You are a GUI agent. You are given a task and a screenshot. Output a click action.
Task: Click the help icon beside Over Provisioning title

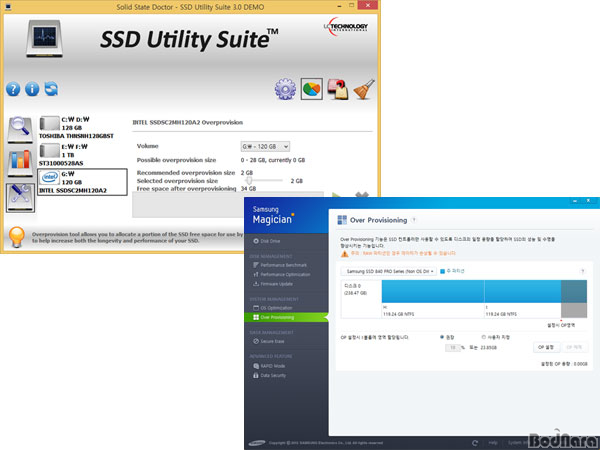414,220
